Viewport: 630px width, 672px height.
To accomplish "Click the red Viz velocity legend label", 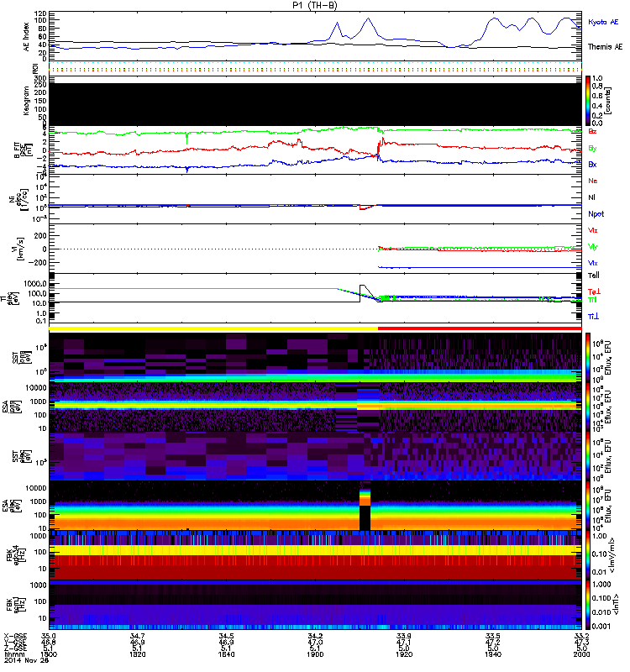I will click(x=593, y=230).
